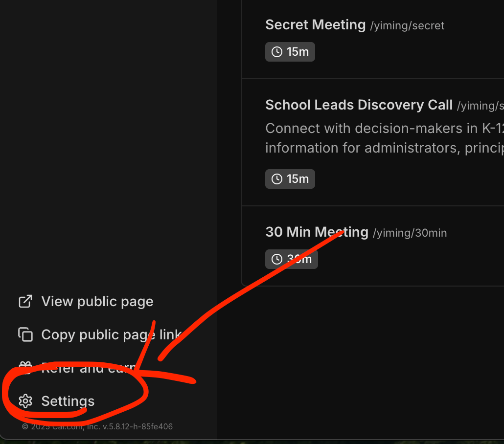
Task: Click the clock icon in Secret Meeting's duration badge
Action: [x=277, y=52]
